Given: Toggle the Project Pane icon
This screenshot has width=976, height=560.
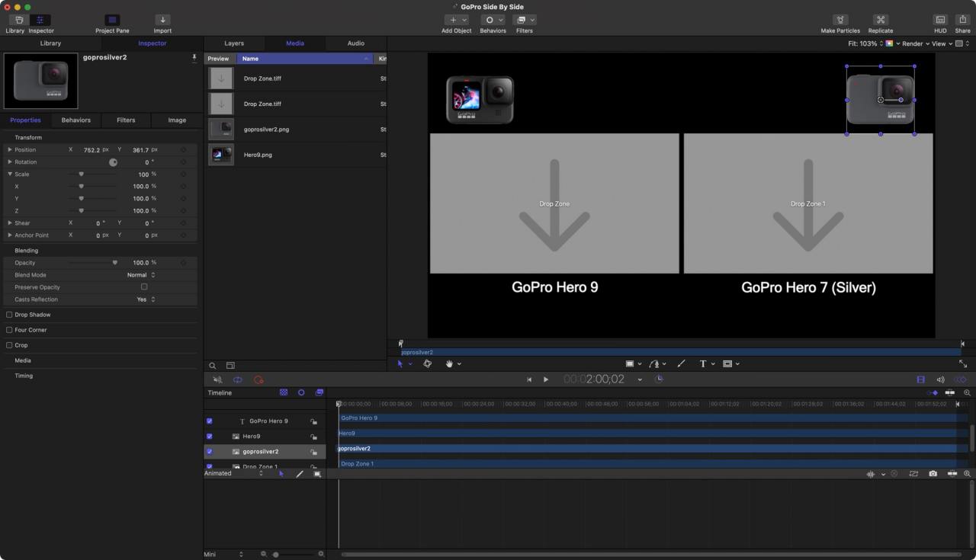Looking at the screenshot, I should click(112, 20).
